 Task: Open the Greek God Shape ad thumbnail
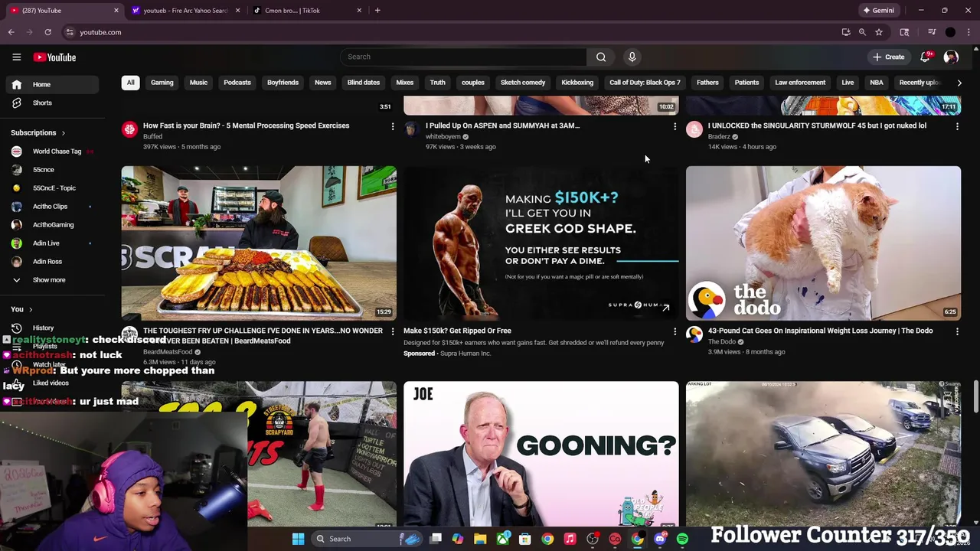(x=541, y=243)
